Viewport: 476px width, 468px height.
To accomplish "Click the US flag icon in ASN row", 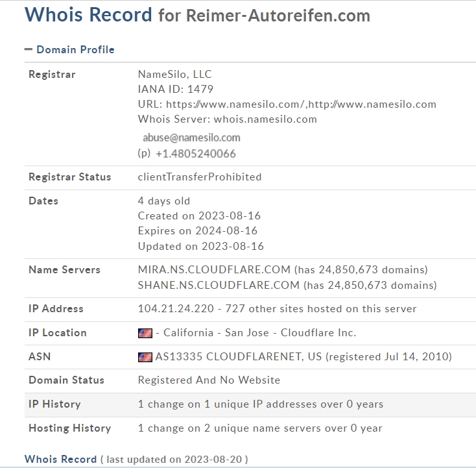I will [145, 357].
